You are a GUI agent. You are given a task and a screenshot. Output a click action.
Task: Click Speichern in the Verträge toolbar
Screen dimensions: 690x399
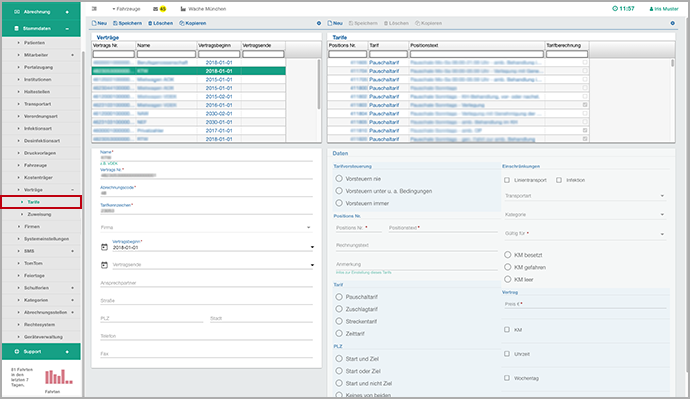(128, 23)
